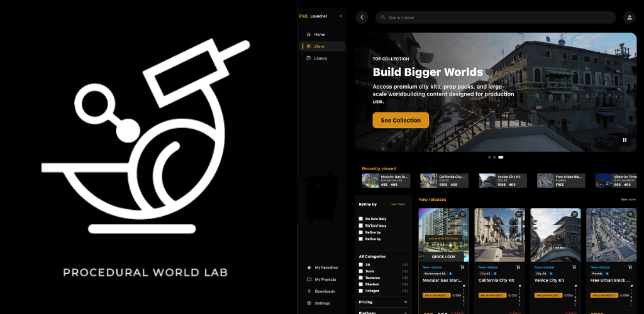Image resolution: width=644 pixels, height=314 pixels.
Task: Open info icon beside California's City Kit tag
Action: tap(496, 273)
